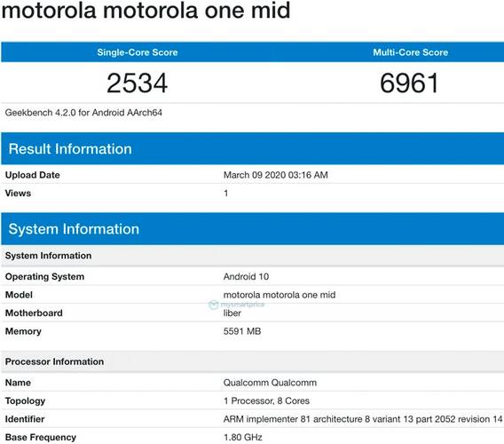Select Model value 'motorola motorola one mid'
The width and height of the screenshot is (504, 444).
point(280,295)
